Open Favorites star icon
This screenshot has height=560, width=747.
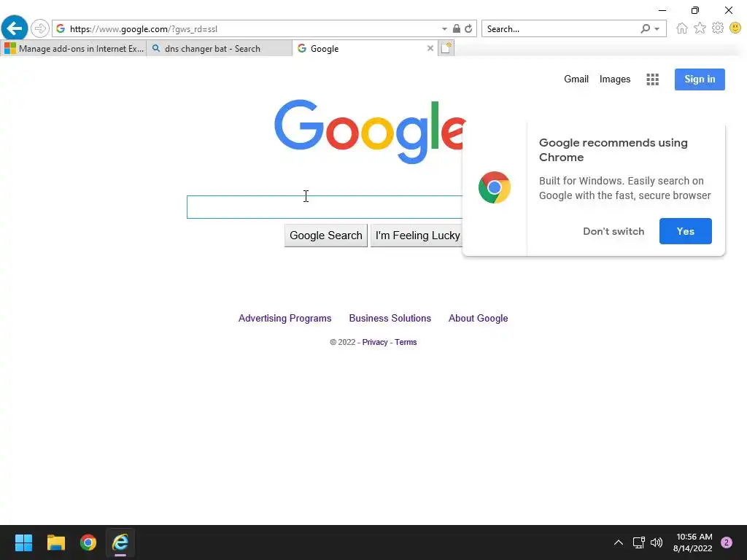pos(700,28)
